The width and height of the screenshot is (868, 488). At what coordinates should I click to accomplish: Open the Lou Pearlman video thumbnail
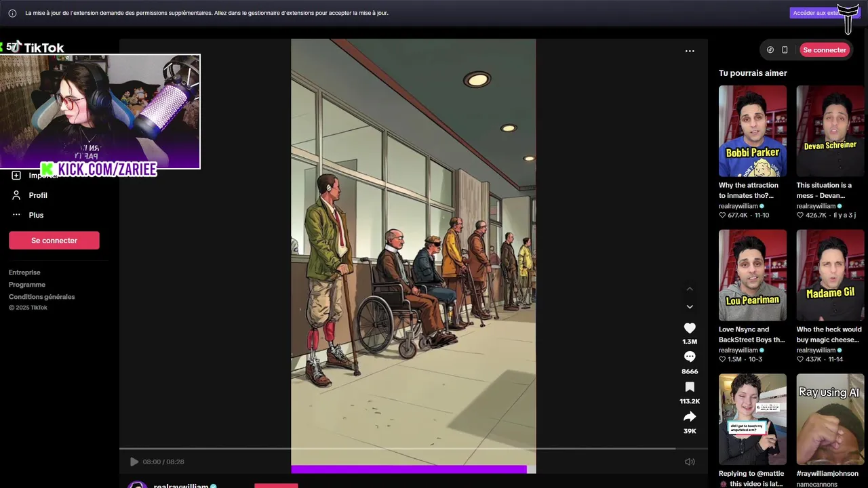753,275
